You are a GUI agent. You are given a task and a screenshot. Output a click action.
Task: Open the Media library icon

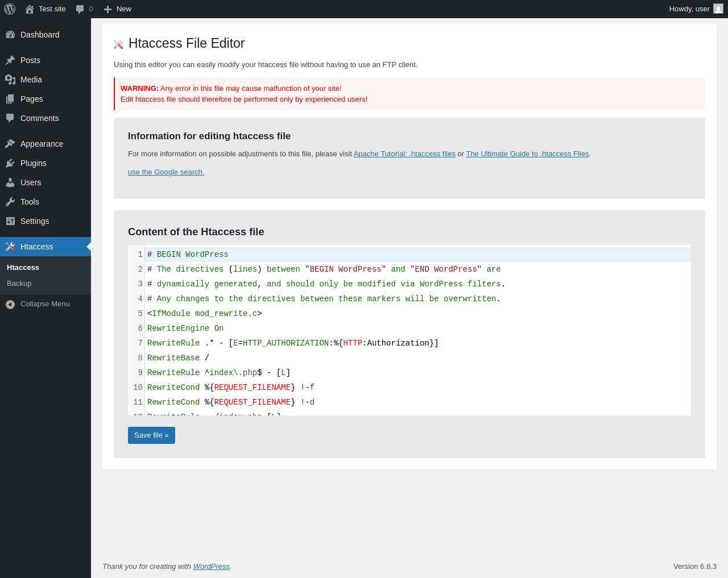pos(10,80)
